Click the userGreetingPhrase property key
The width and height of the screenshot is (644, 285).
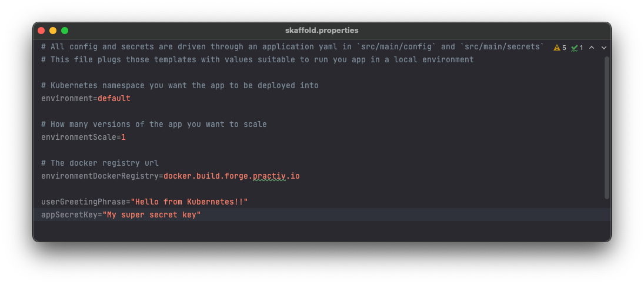click(x=83, y=202)
